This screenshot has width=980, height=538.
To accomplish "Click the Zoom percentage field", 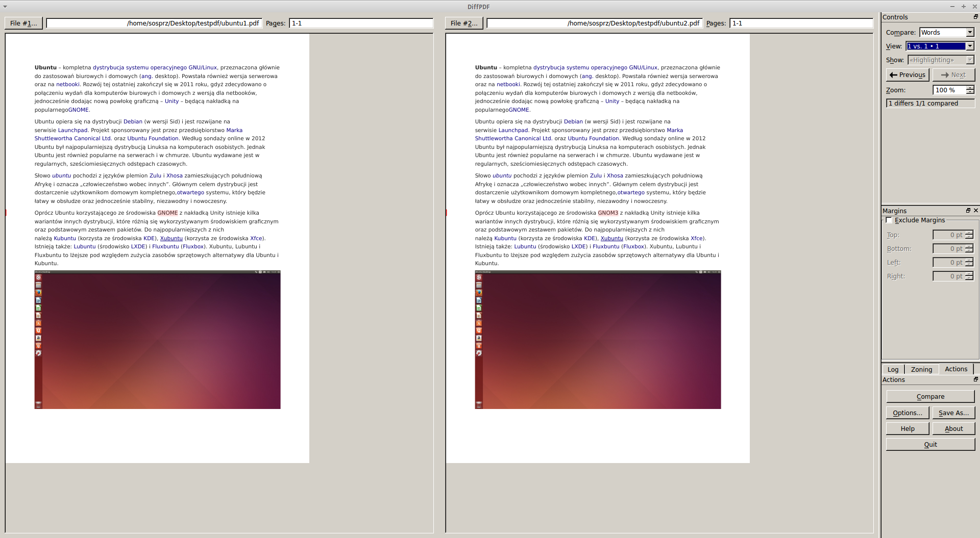I will [x=949, y=90].
